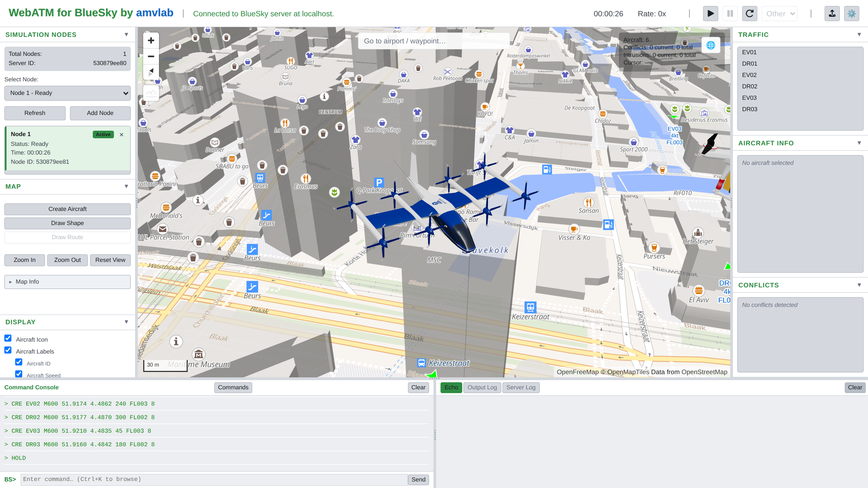Toggle the Aircraft Speed checkbox

(x=19, y=374)
